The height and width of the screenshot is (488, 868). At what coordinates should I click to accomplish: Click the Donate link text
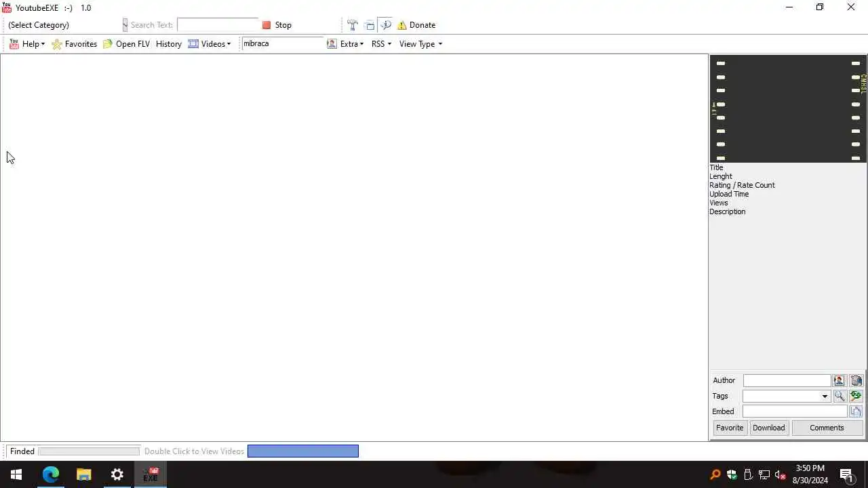pyautogui.click(x=422, y=25)
